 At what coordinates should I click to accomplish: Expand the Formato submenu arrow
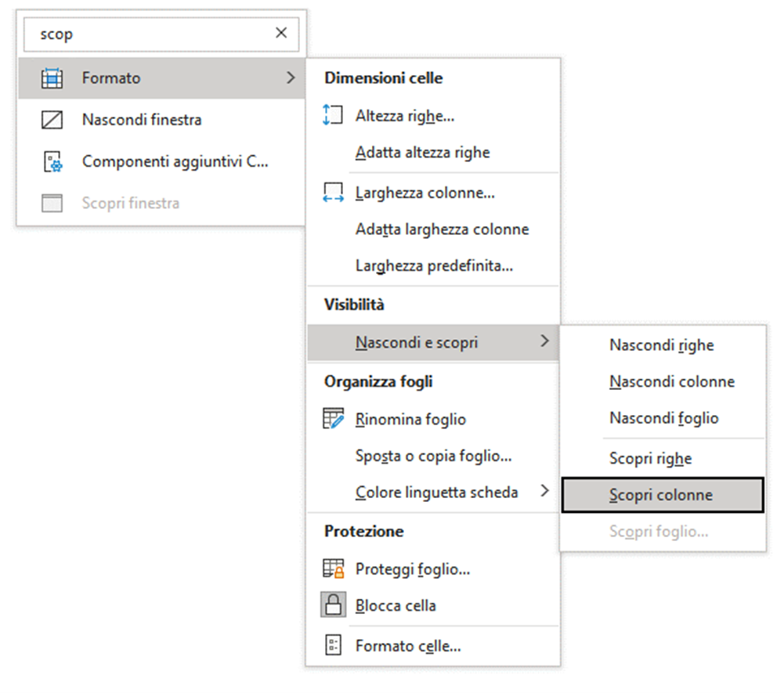click(x=291, y=78)
